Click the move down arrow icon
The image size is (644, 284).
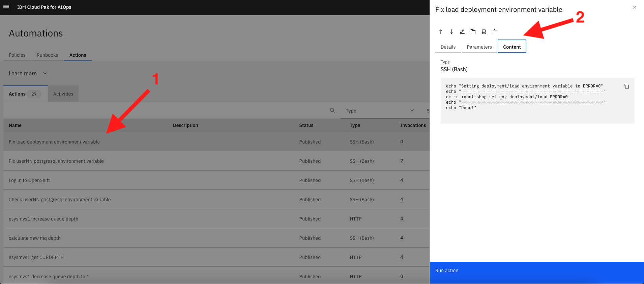451,32
